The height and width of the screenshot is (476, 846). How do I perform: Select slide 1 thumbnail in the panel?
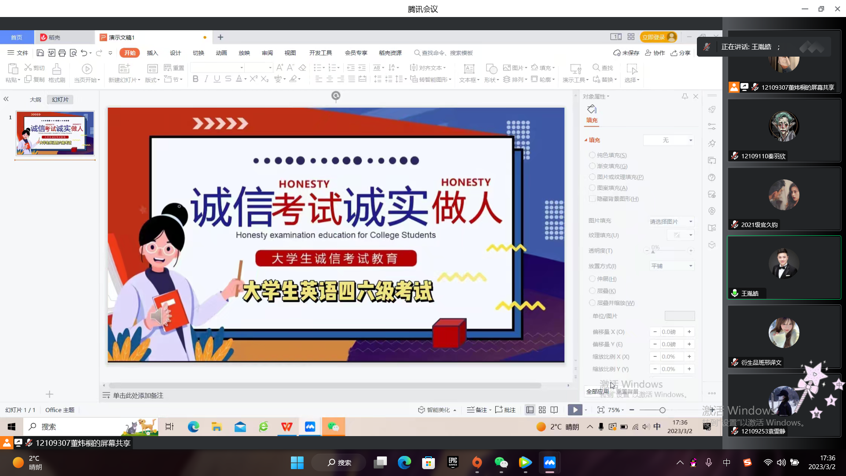tap(55, 134)
